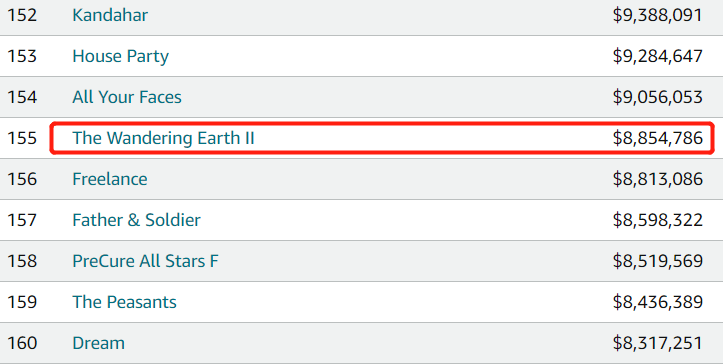Click the All Your Faces title
The height and width of the screenshot is (364, 723).
127,97
